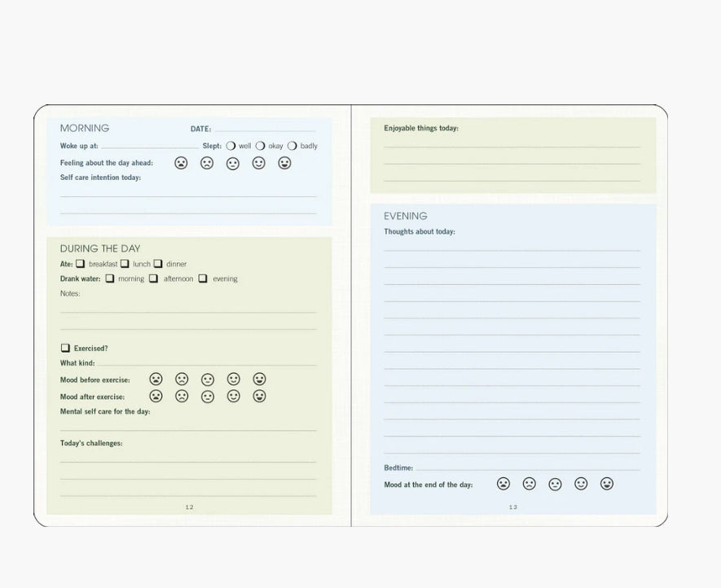Tick the dinner checkbox

click(158, 264)
